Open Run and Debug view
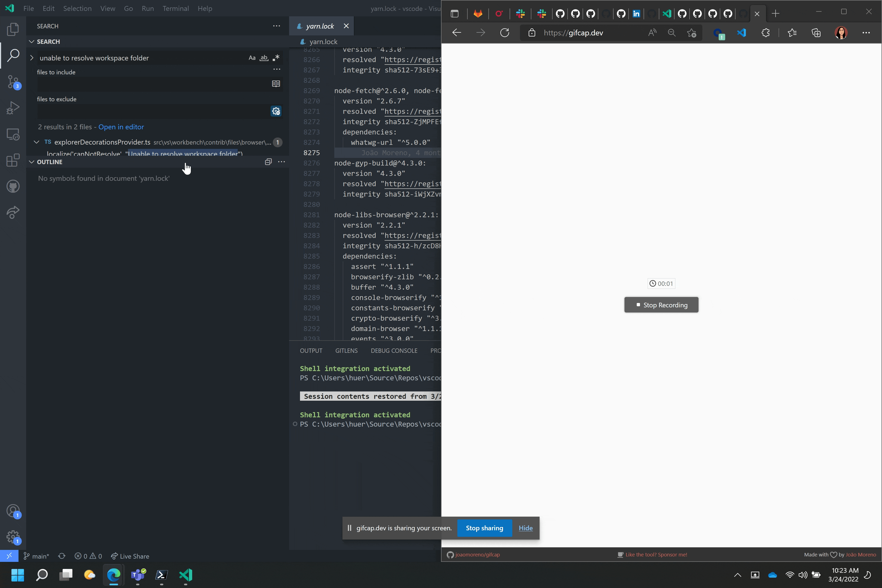This screenshot has width=882, height=588. (13, 108)
